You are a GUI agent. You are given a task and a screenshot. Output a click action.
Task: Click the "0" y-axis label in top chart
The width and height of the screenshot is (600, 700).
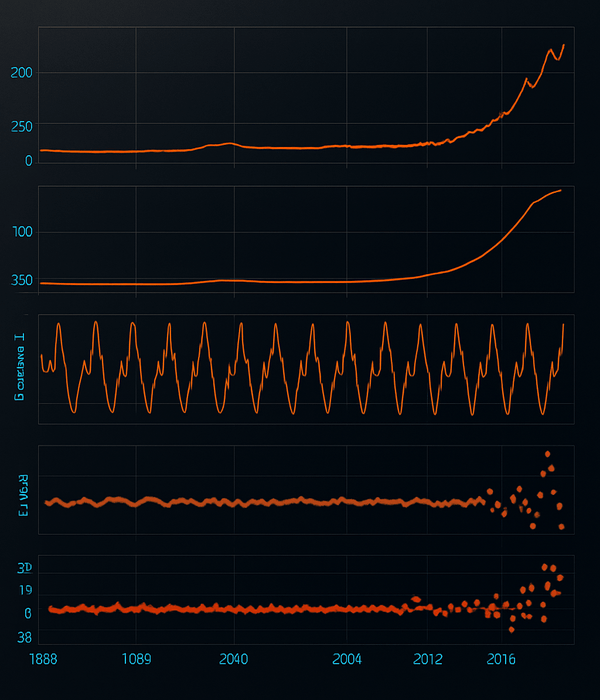coord(28,160)
